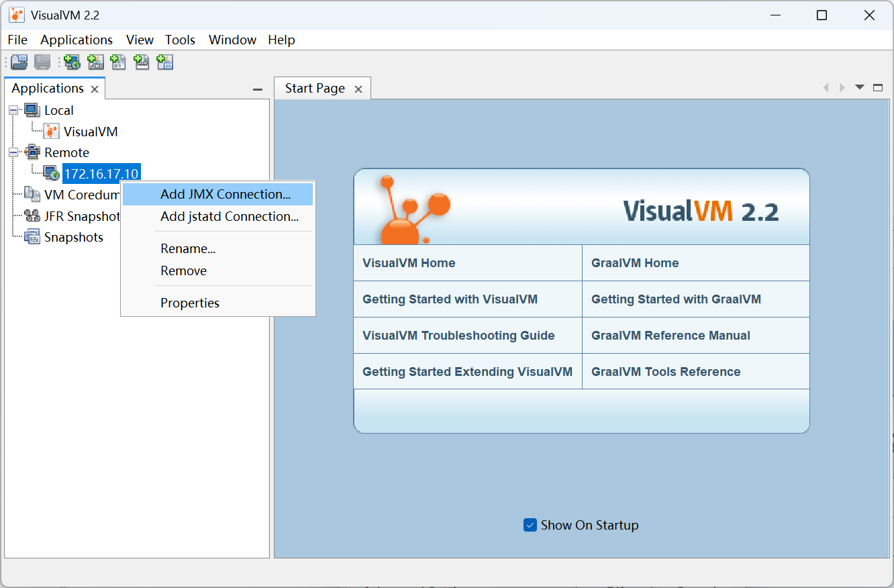
Task: Click the Add VM Coredump toolbar icon
Action: 119,62
